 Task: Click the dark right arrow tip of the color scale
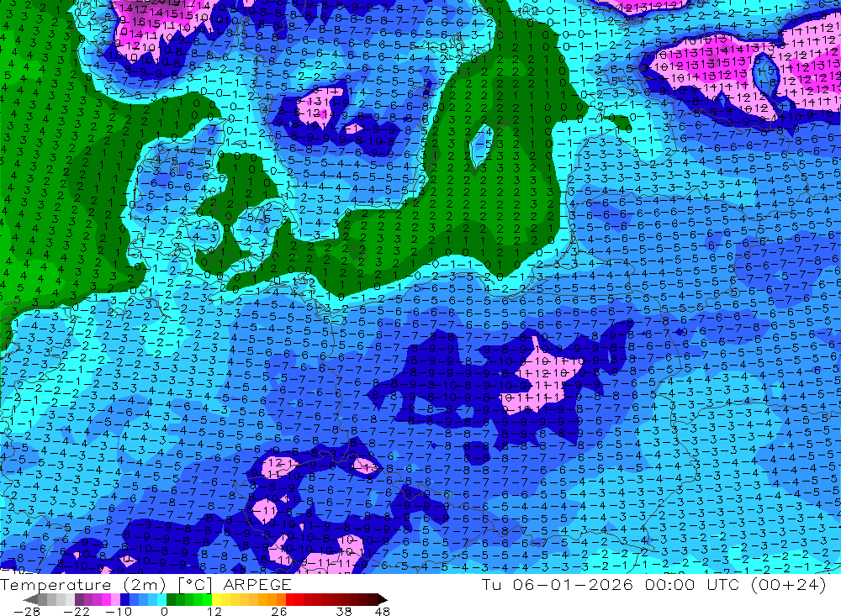(383, 599)
